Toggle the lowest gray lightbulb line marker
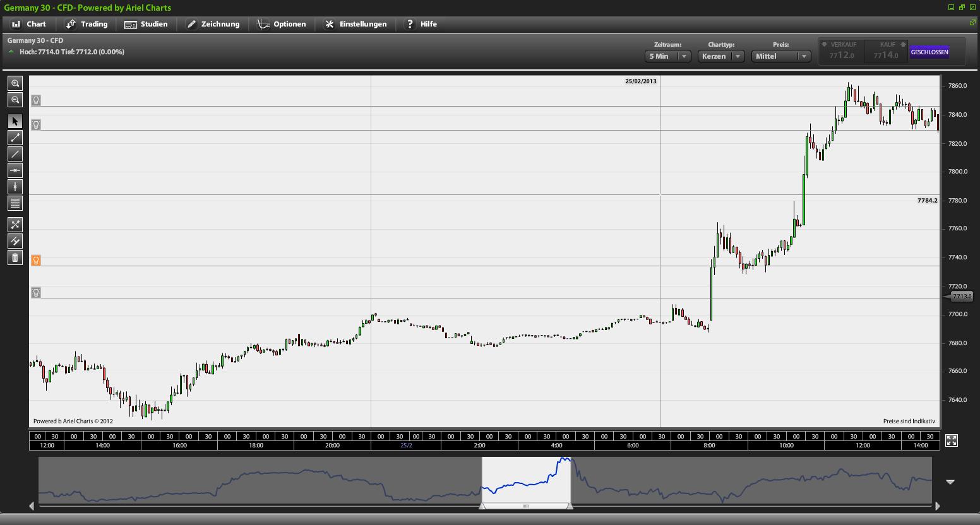The width and height of the screenshot is (980, 525). coord(36,293)
